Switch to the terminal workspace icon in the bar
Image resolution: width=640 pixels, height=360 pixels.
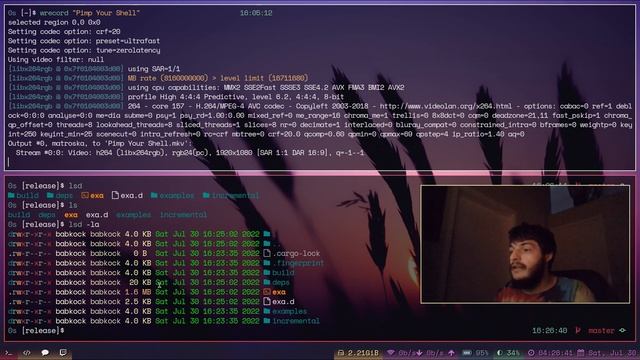coord(8,353)
